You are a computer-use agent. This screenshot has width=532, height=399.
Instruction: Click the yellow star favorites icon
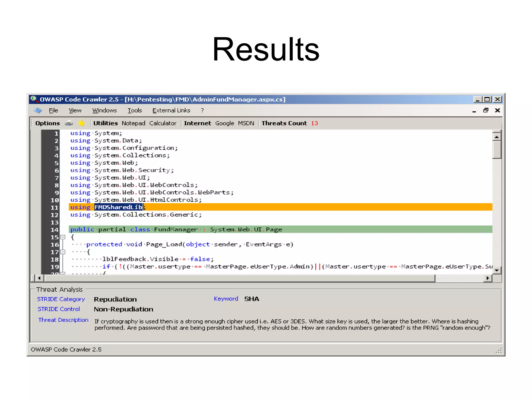(x=81, y=123)
